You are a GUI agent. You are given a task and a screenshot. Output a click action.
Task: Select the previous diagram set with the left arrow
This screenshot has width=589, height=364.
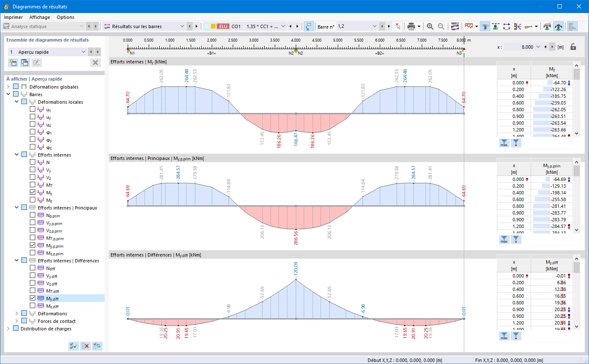90,52
